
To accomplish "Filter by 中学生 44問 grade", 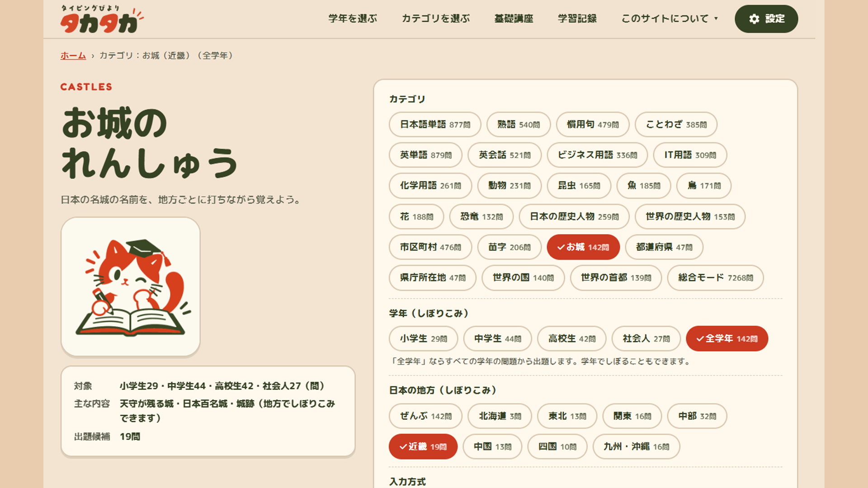I will click(x=497, y=338).
